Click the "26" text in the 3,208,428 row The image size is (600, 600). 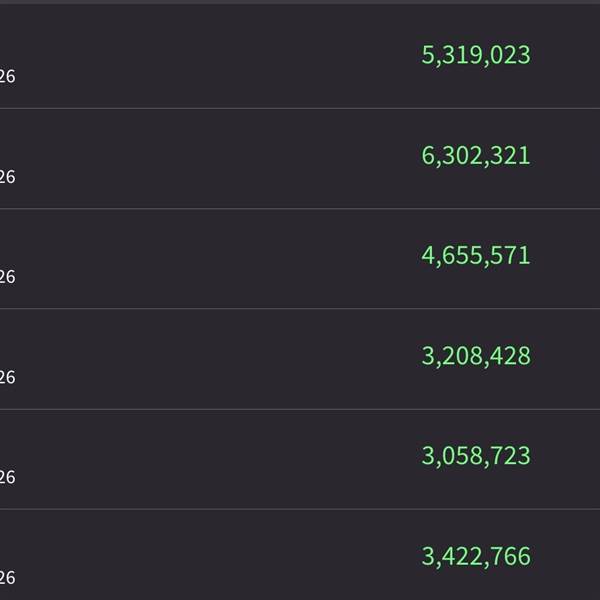[7, 378]
